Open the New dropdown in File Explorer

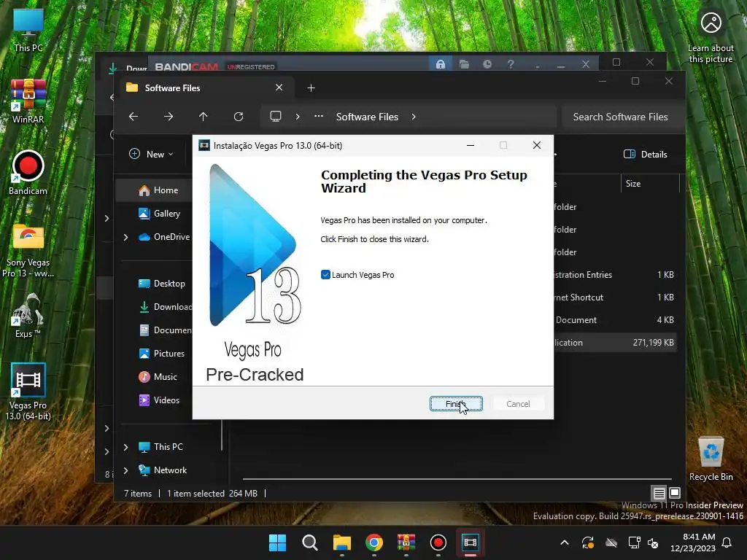click(x=152, y=155)
